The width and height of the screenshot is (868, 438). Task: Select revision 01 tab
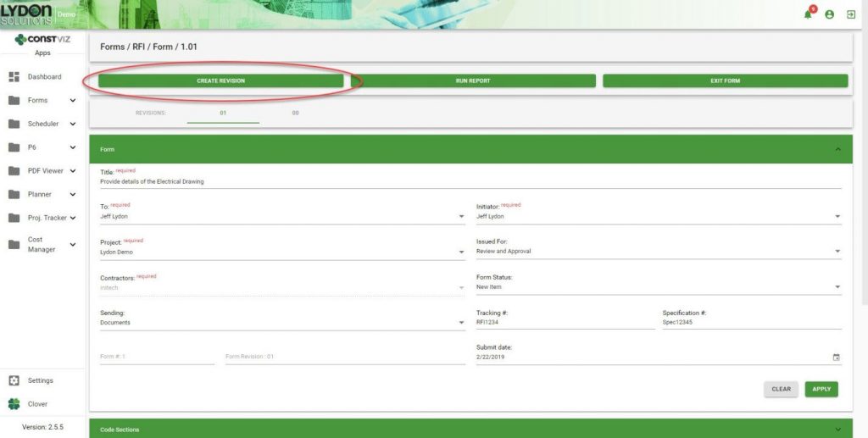(223, 113)
